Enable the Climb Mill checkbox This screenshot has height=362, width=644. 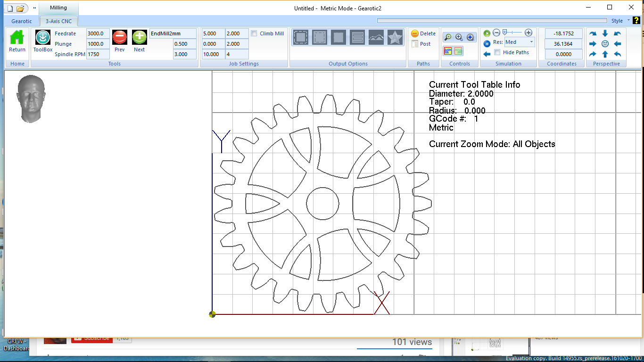[254, 33]
